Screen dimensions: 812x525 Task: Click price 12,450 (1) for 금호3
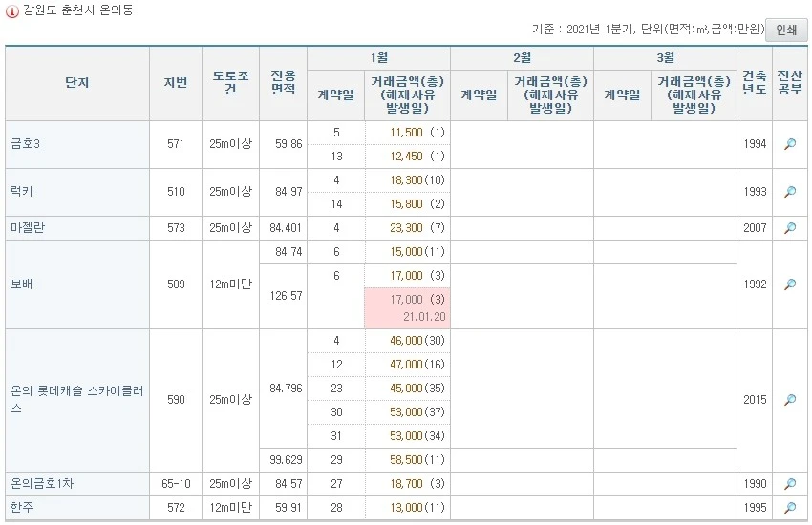417,157
